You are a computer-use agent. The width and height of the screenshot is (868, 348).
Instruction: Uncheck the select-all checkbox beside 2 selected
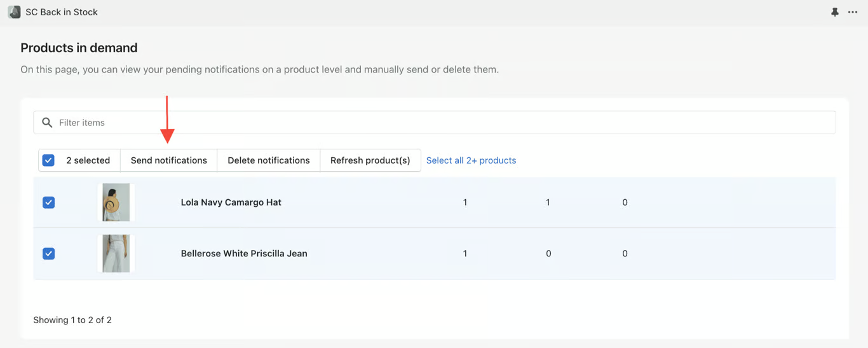(48, 160)
